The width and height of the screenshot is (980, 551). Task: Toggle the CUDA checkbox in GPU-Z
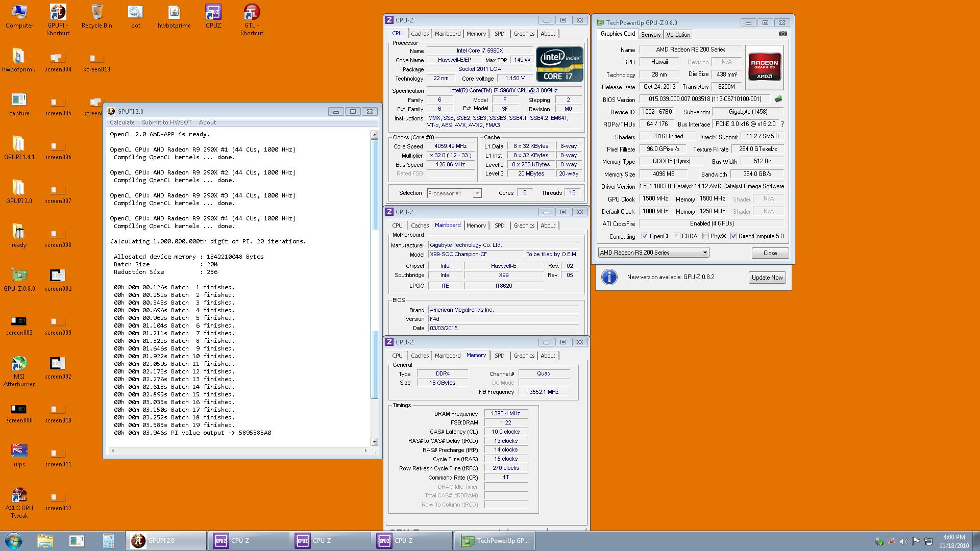[677, 236]
